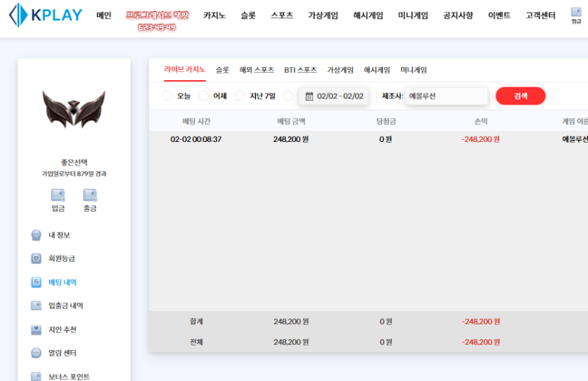Open 메인 in top navigation
Screen dimensions: 588x381
pos(104,15)
